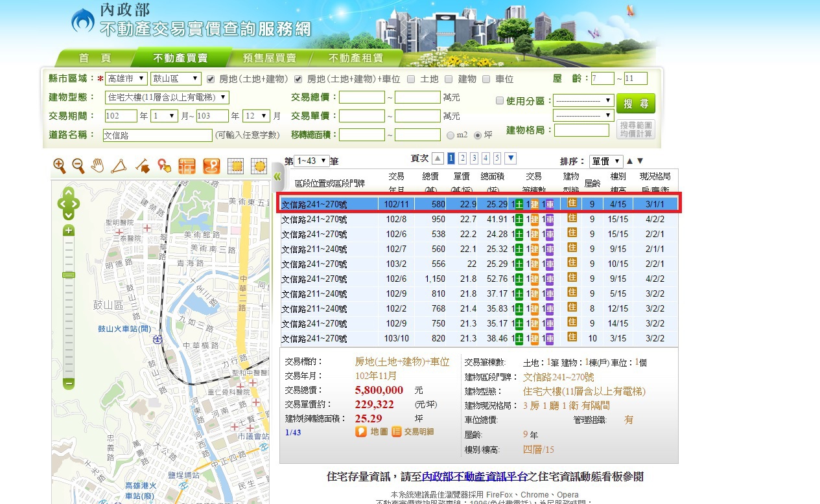Open the 高雄市 city dropdown
The width and height of the screenshot is (820, 504).
(x=126, y=79)
